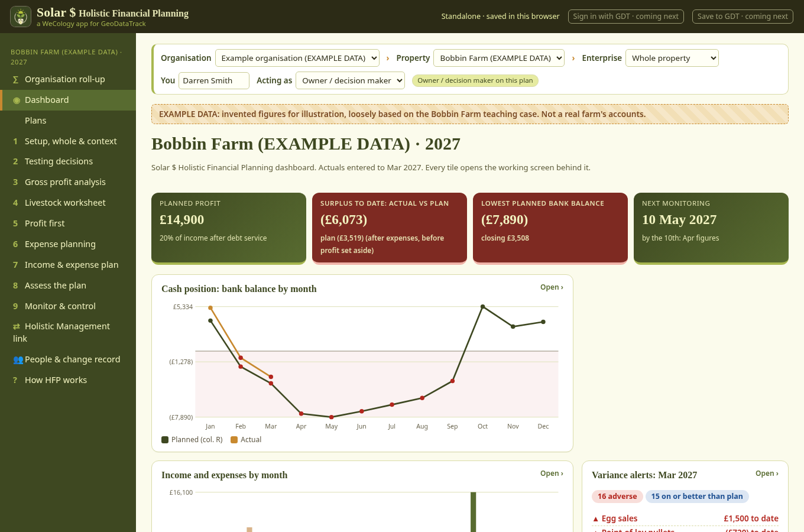Click the arrows icon next to Holistic Management link
This screenshot has width=804, height=532.
(17, 326)
